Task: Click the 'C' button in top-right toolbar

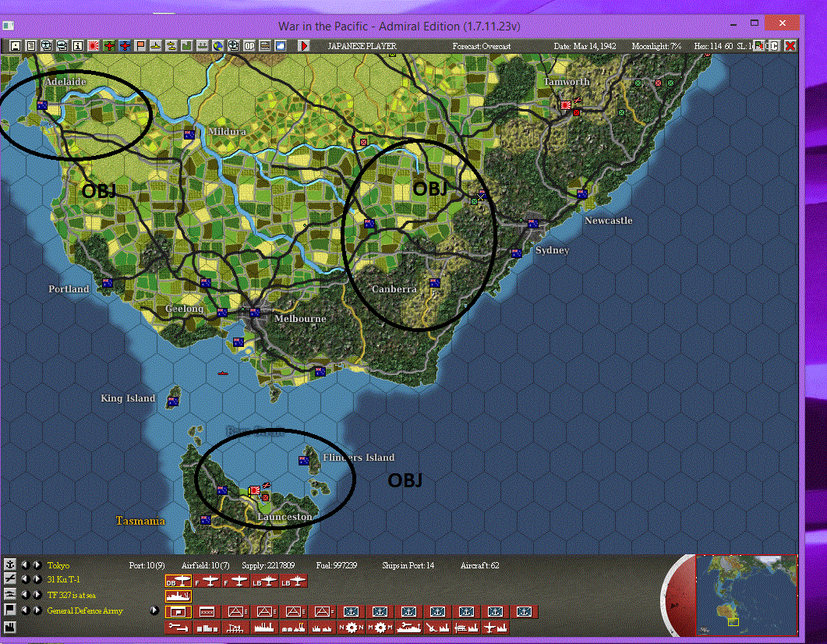Action: [x=774, y=46]
